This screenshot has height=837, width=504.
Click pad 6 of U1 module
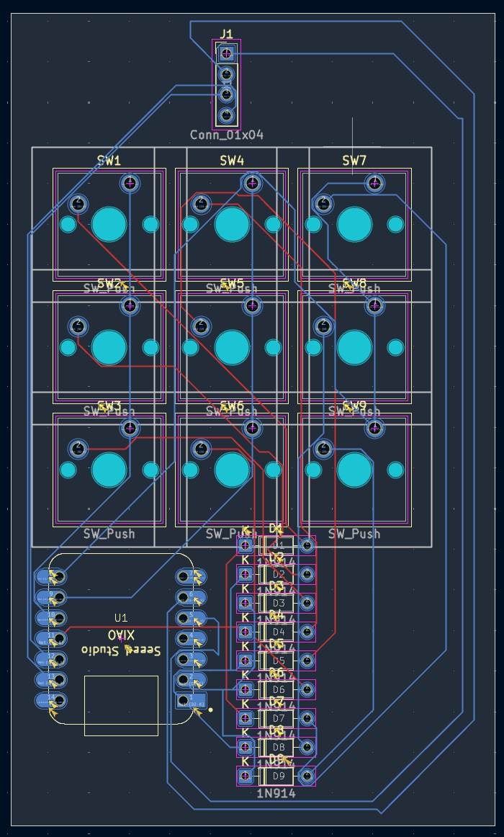click(192, 597)
